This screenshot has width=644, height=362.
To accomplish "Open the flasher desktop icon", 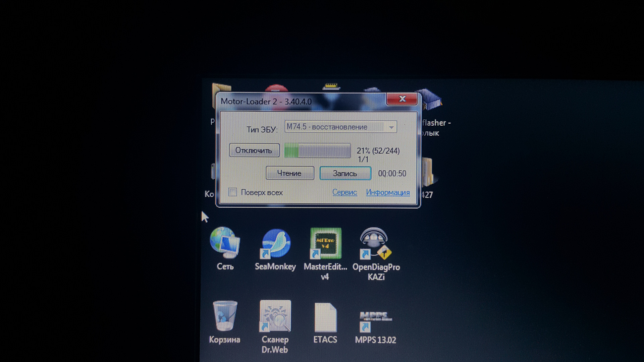I will coord(432,100).
